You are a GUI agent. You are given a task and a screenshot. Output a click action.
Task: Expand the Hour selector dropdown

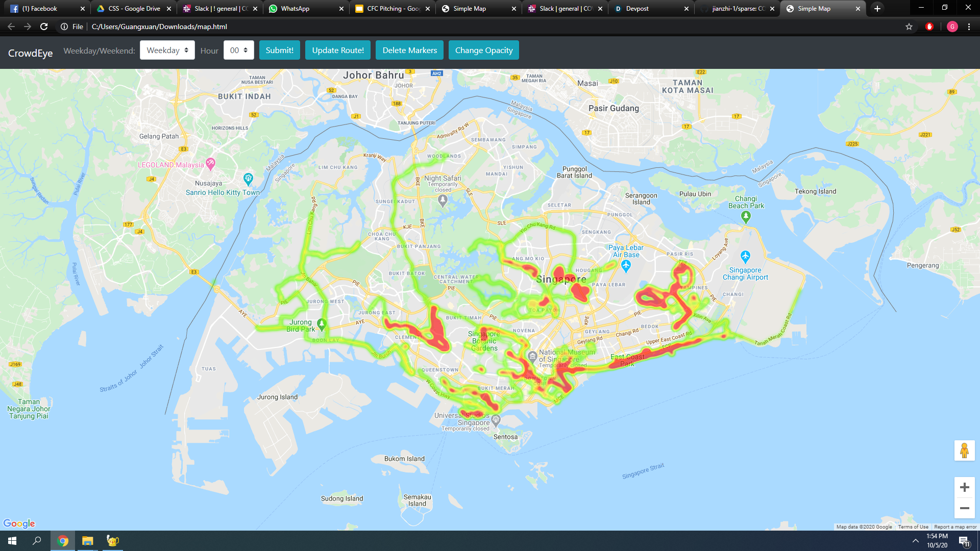point(238,50)
